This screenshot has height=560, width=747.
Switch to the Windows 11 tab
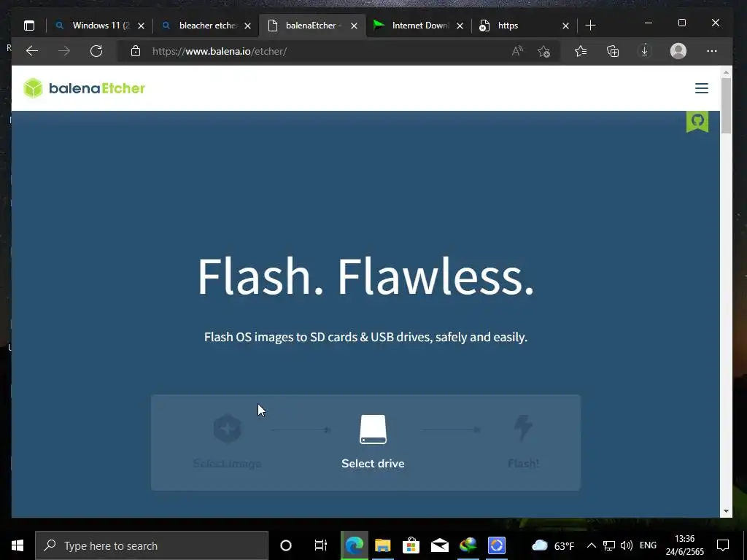[x=101, y=26]
